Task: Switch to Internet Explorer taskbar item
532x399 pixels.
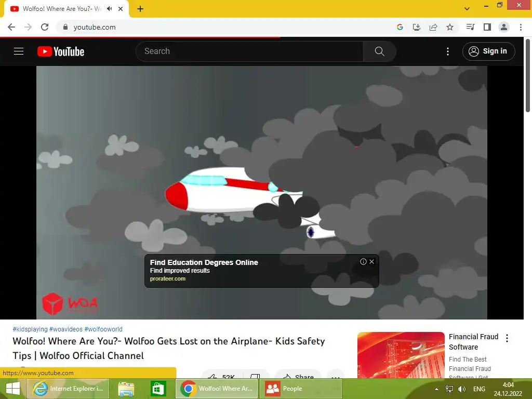Action: click(68, 389)
